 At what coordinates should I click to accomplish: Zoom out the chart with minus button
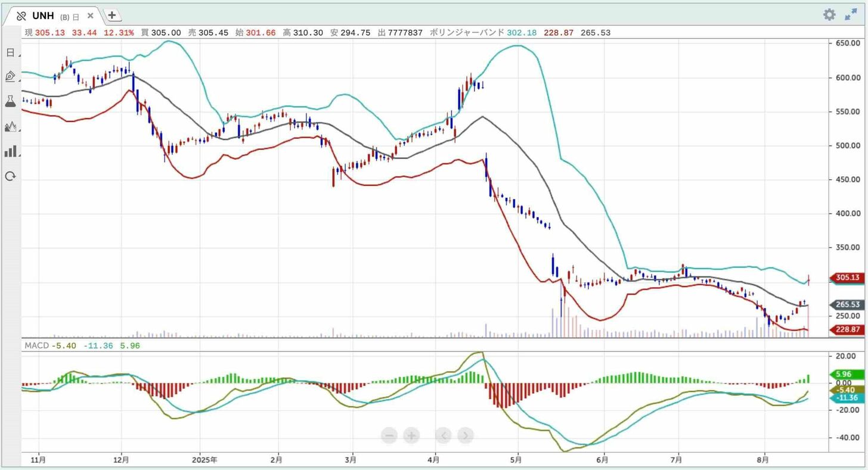pos(389,436)
